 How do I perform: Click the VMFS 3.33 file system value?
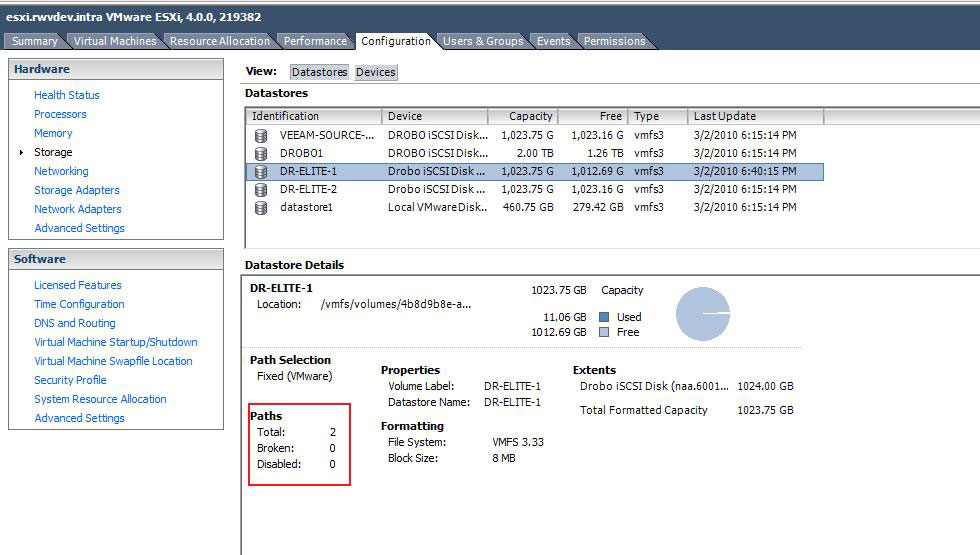click(518, 442)
